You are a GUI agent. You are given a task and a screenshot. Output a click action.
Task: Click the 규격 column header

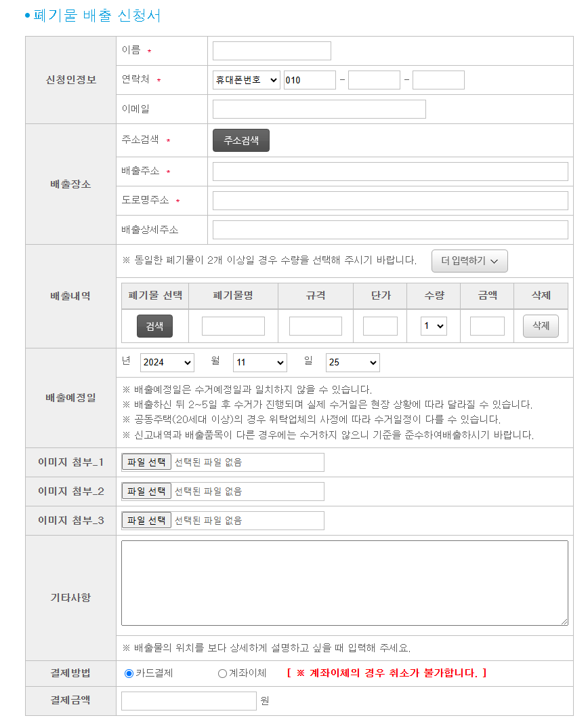[316, 296]
